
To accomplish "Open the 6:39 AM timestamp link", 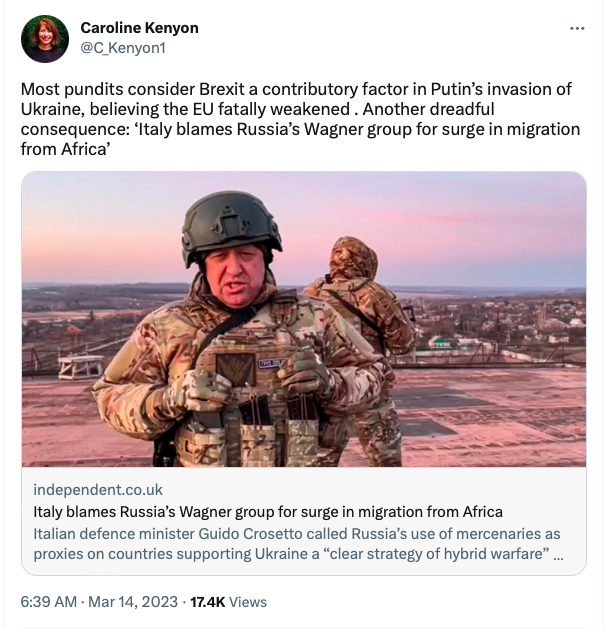I will (49, 602).
